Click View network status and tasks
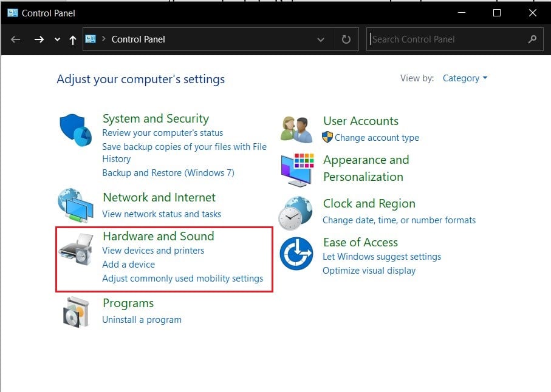 coord(162,214)
